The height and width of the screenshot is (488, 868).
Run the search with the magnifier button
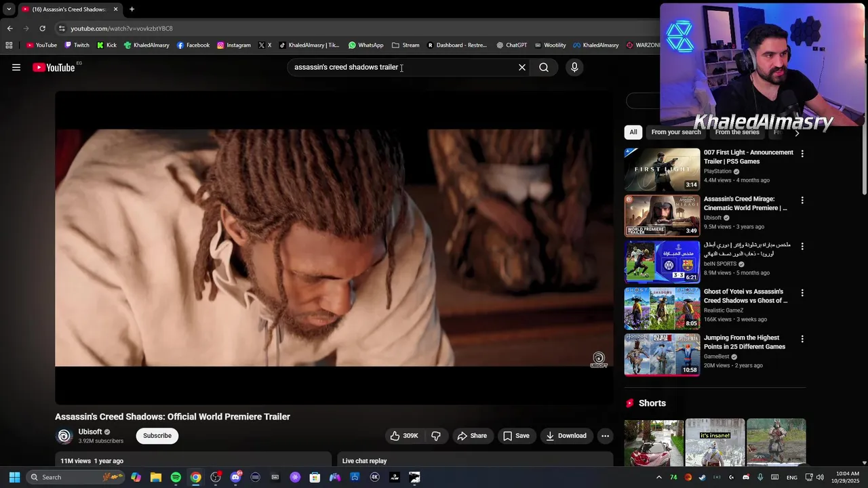[544, 67]
